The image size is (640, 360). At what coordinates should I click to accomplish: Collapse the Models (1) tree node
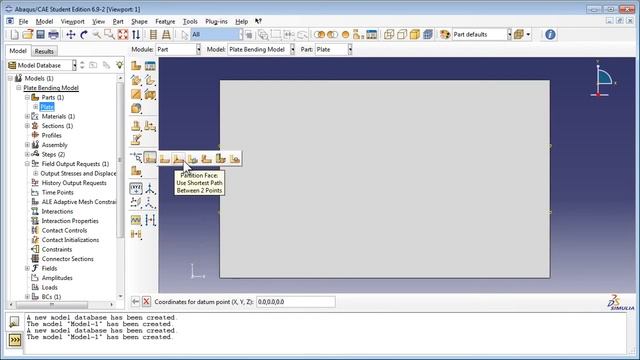point(10,78)
